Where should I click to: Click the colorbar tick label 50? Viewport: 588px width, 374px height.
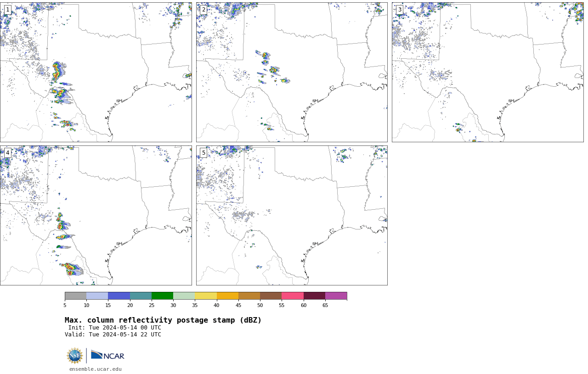260,305
